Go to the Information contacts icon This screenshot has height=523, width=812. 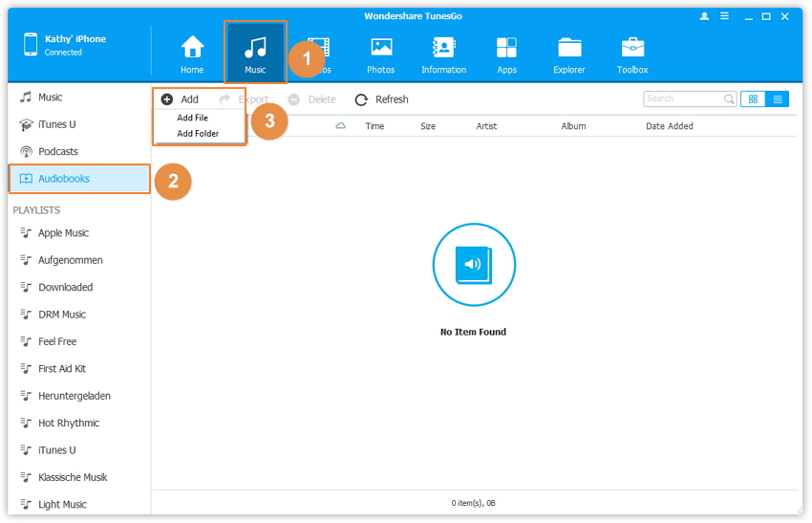[x=443, y=48]
